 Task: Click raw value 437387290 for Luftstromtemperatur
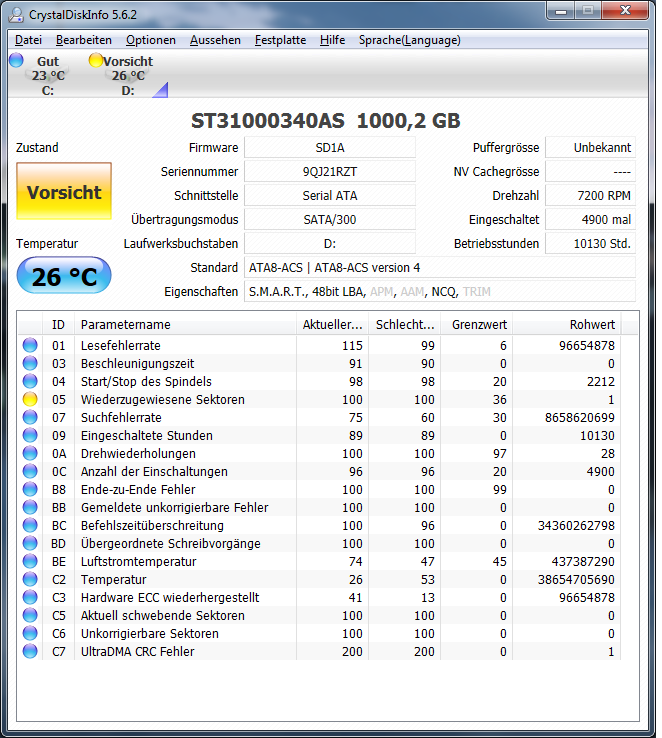pyautogui.click(x=583, y=561)
